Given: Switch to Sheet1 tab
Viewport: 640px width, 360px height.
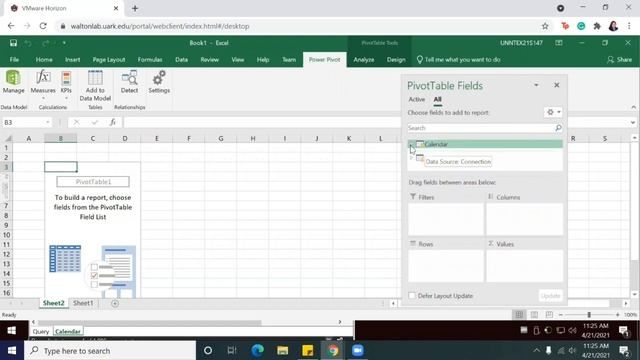Looking at the screenshot, I should click(83, 303).
